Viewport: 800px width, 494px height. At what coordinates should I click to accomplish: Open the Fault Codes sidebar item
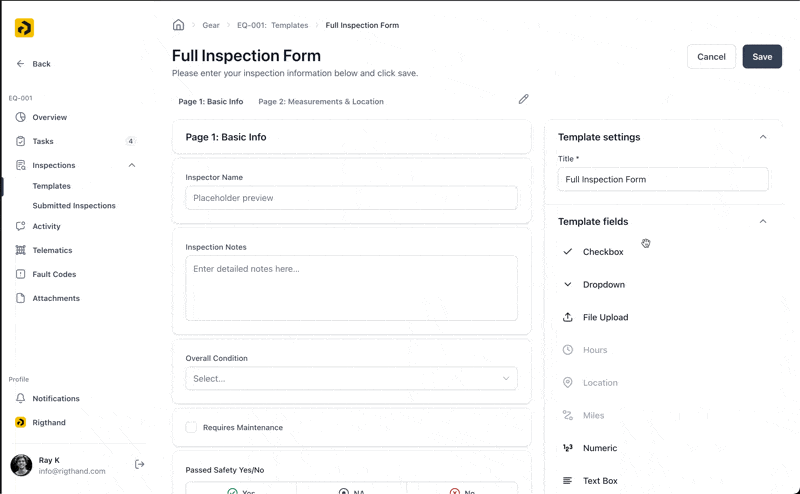tap(54, 274)
